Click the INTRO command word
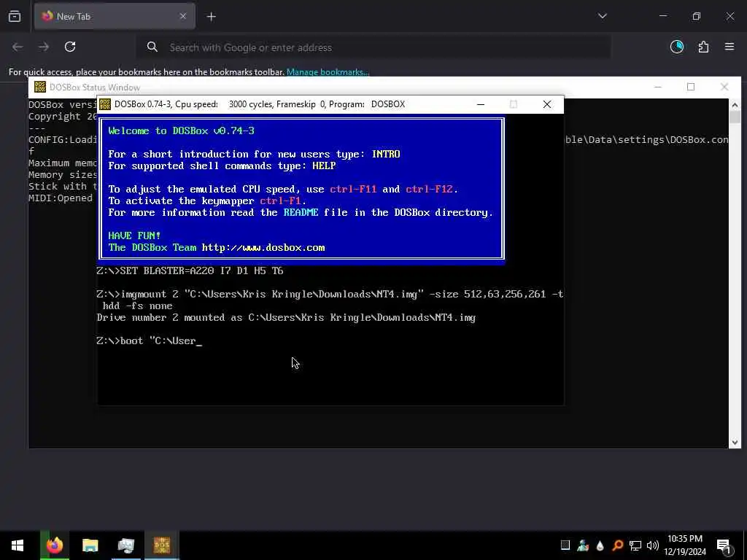The image size is (747, 560). [386, 155]
